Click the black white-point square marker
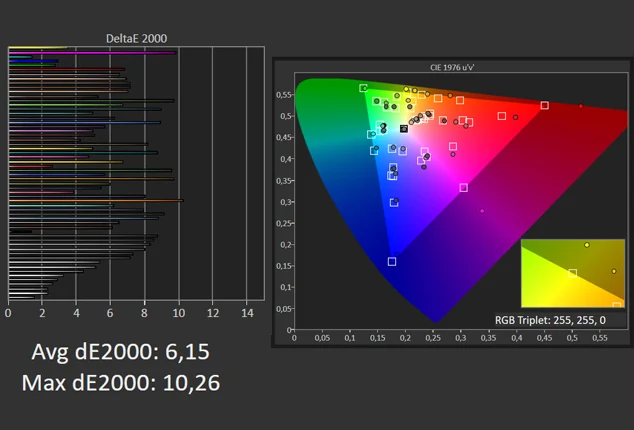The height and width of the screenshot is (430, 634). [x=404, y=129]
